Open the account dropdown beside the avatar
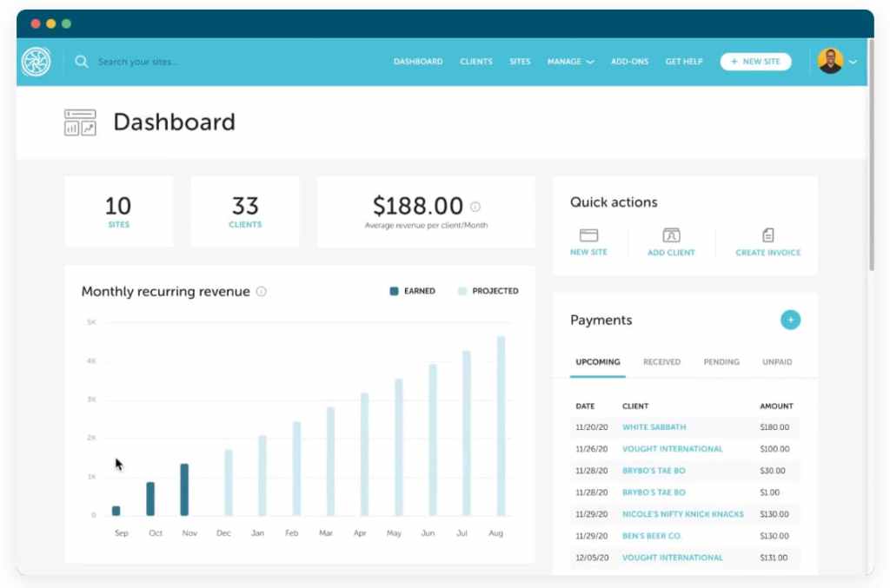Viewport: 890px width, 588px height. [854, 62]
